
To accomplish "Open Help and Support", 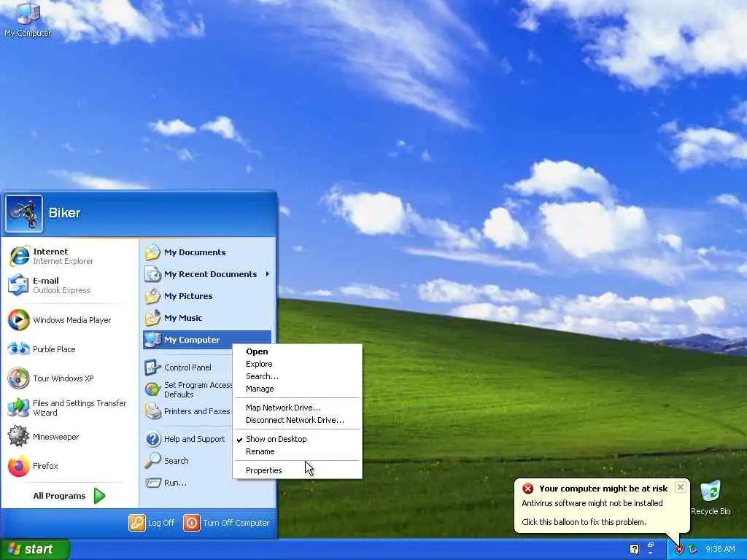I will 187,439.
